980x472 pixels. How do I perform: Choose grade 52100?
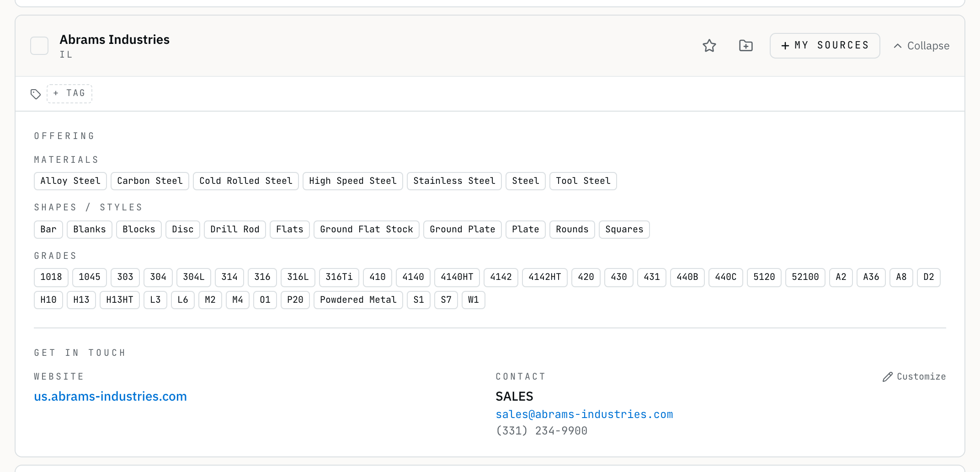pyautogui.click(x=805, y=277)
